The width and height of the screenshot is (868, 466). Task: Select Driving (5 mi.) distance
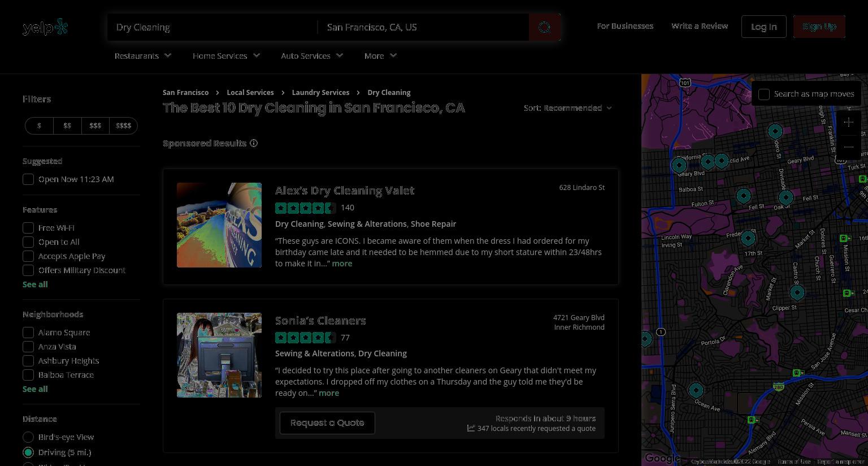click(x=28, y=452)
